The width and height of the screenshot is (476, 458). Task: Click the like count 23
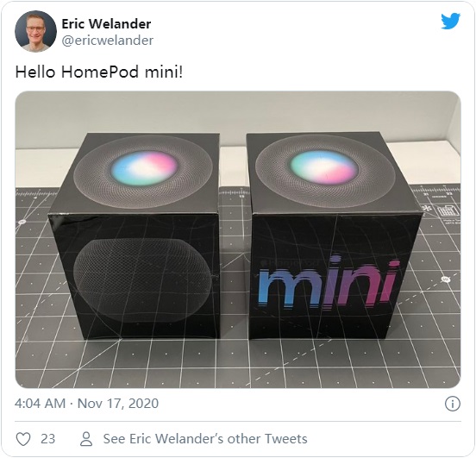pos(48,439)
